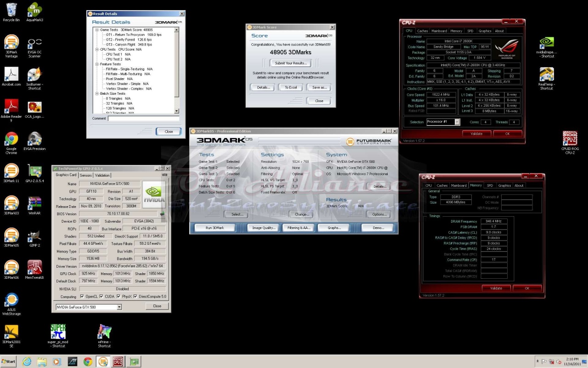The height and width of the screenshot is (368, 588).
Task: Click the GPU-Z screenshot camera icon
Action: click(165, 175)
